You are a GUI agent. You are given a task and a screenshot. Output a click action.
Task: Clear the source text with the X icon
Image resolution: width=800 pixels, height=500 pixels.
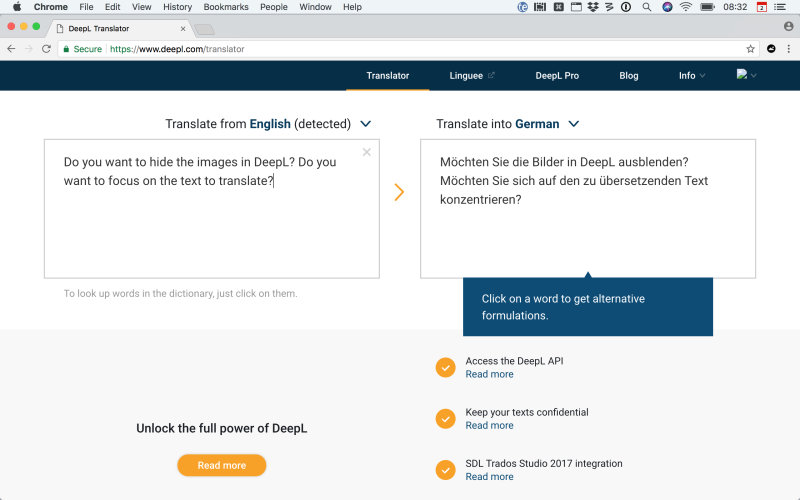click(x=366, y=152)
